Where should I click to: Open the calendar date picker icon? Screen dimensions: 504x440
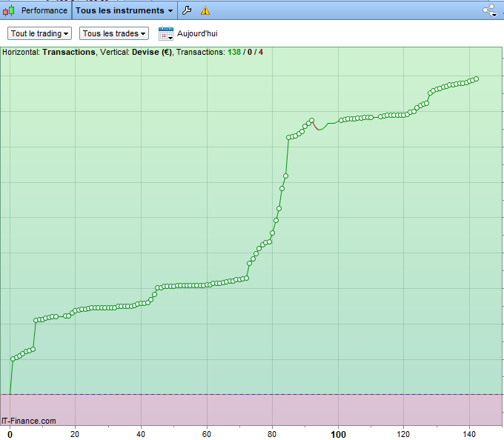(166, 33)
